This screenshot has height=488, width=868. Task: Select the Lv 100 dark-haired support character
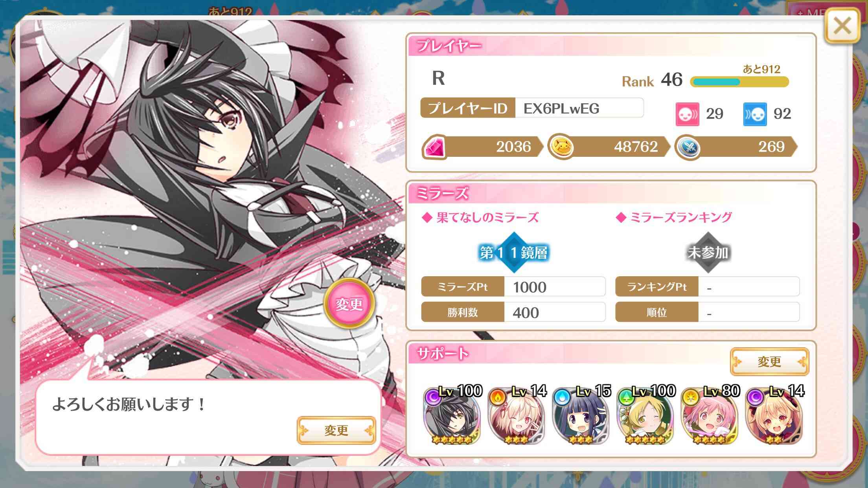click(452, 416)
